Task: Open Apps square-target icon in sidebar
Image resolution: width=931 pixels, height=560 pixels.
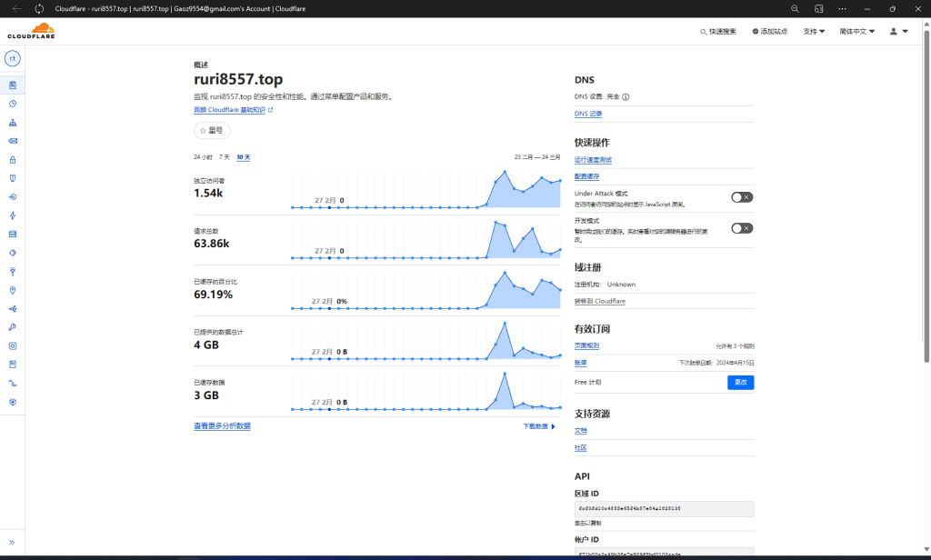Action: [x=13, y=346]
